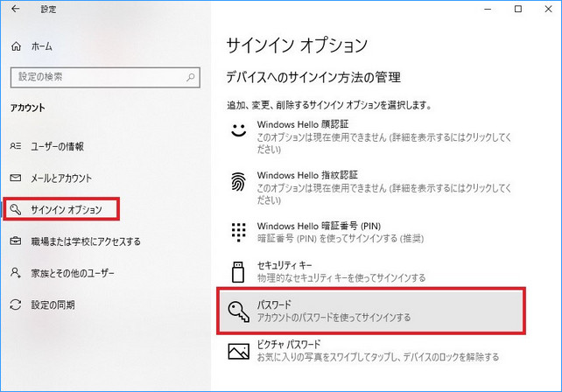Expand Windows Hello 暗証番号 (PIN) option
Viewport: 562px width, 392px height.
coord(368,232)
